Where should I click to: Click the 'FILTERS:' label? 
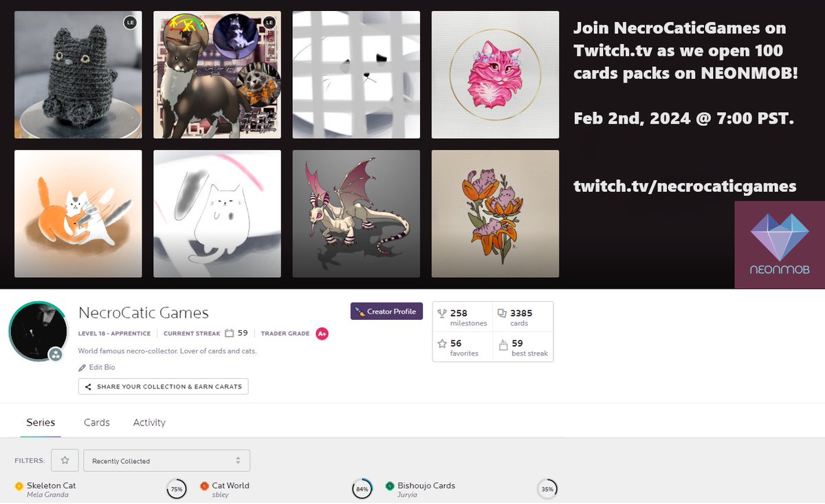pyautogui.click(x=30, y=461)
